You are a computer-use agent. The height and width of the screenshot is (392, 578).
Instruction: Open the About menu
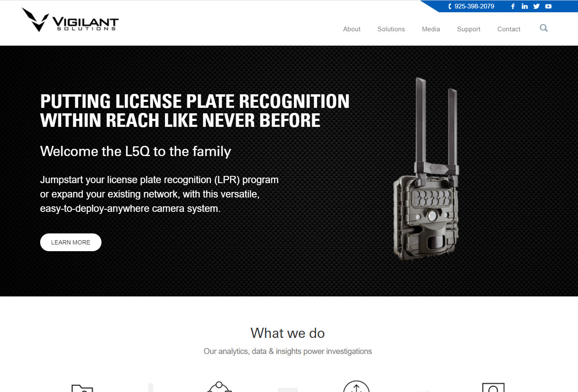(x=352, y=29)
